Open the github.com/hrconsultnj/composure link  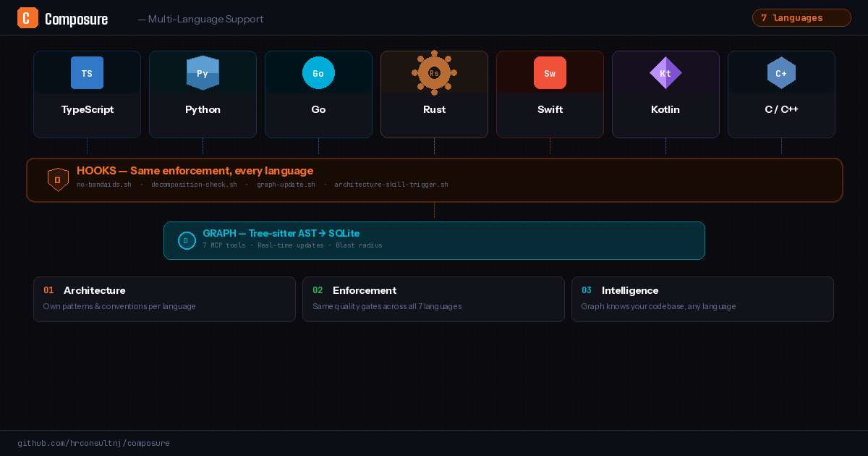(94, 443)
